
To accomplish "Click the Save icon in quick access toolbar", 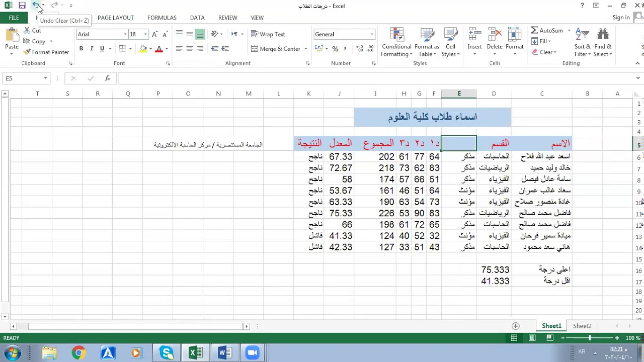I will (22, 5).
